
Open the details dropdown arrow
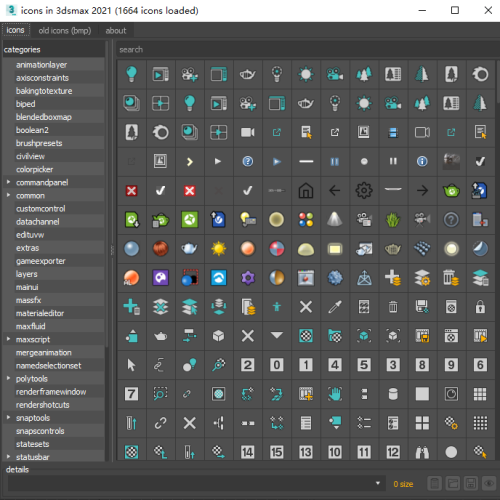tap(378, 483)
